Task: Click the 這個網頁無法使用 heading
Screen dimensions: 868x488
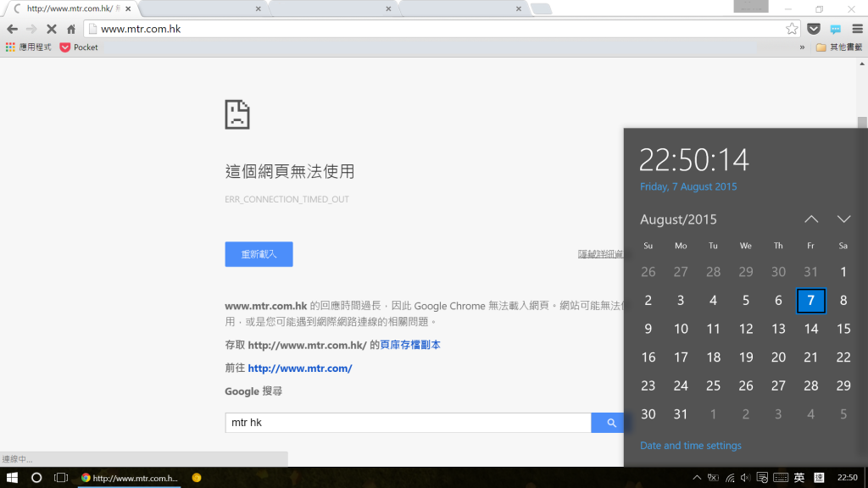Action: point(290,171)
